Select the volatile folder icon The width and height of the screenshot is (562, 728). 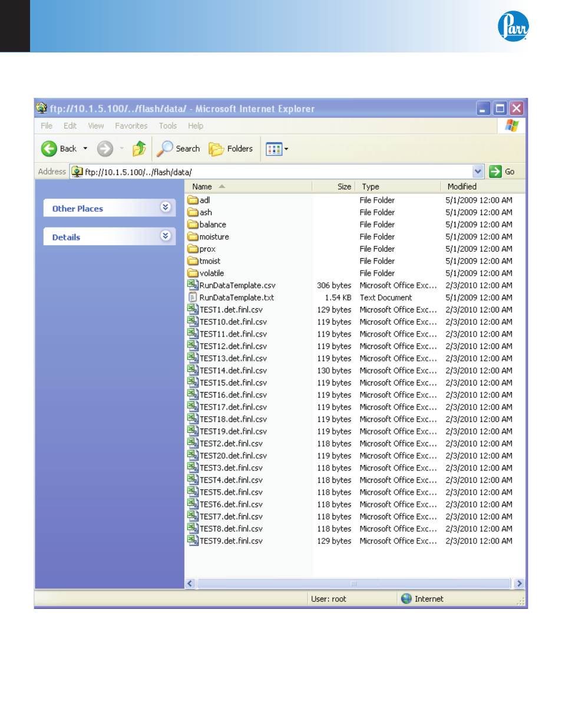tap(193, 273)
